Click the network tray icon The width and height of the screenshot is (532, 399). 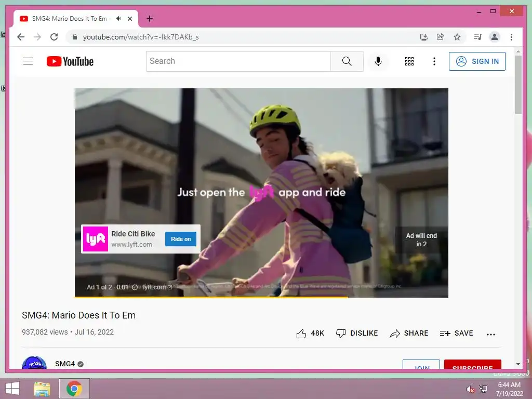point(483,389)
